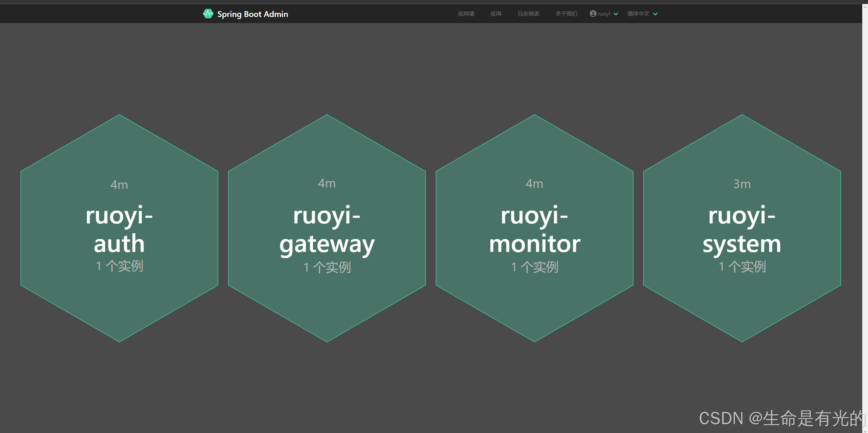Expand the ruoyi user dropdown chevron
This screenshot has width=868, height=433.
[616, 14]
